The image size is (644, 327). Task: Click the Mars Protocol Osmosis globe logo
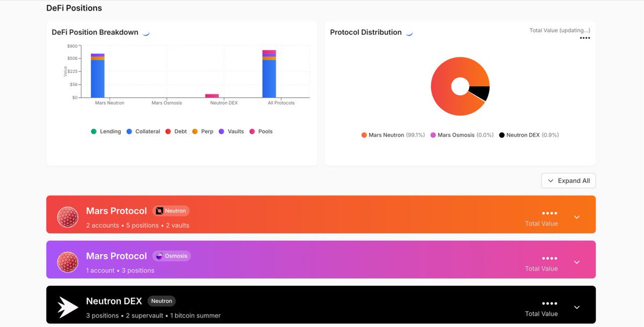point(68,262)
